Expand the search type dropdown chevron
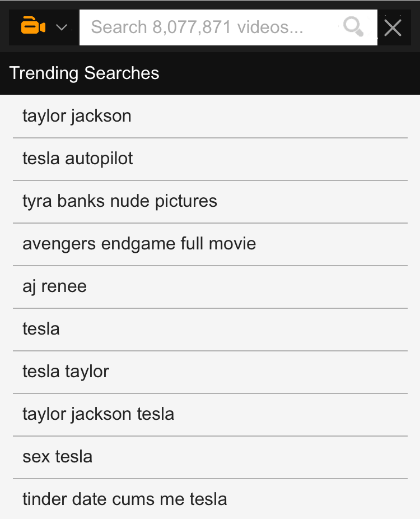The width and height of the screenshot is (420, 519). click(62, 27)
